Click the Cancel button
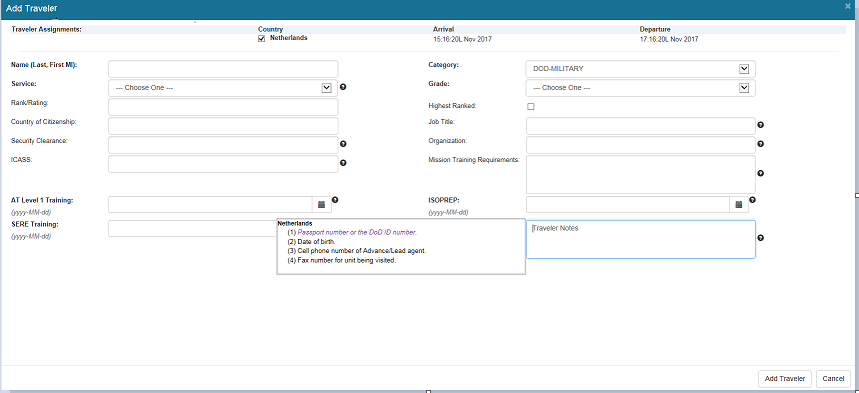Image resolution: width=859 pixels, height=393 pixels. [833, 379]
